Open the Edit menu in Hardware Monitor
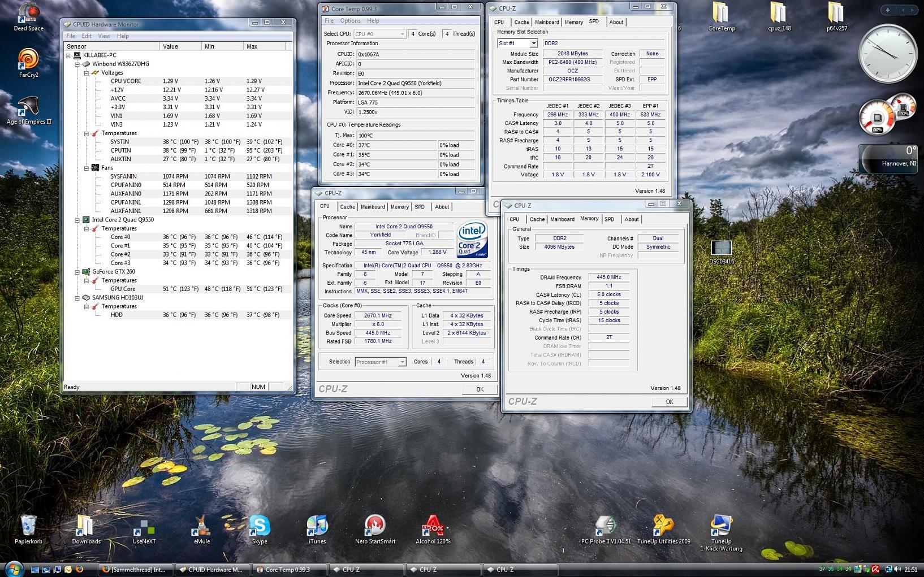924x577 pixels. coord(87,36)
